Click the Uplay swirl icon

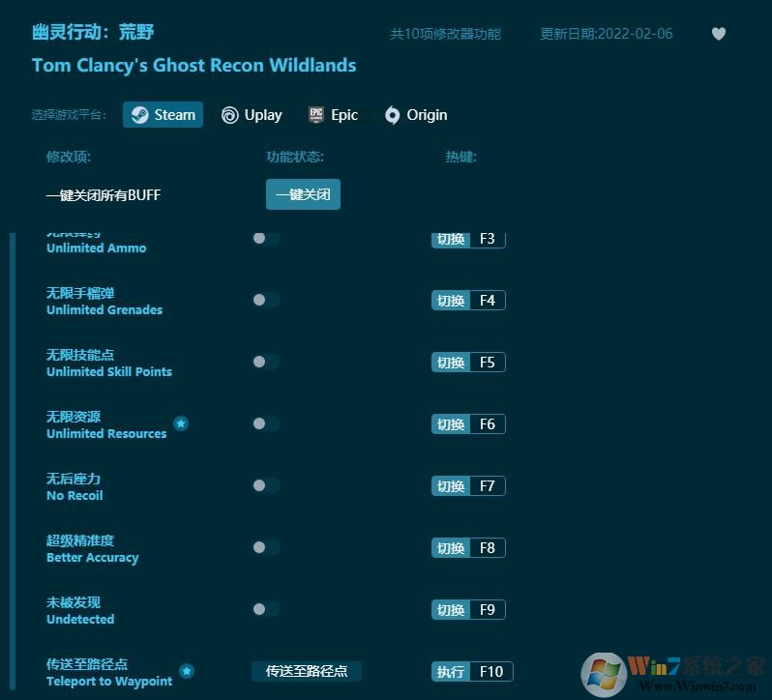pyautogui.click(x=230, y=115)
